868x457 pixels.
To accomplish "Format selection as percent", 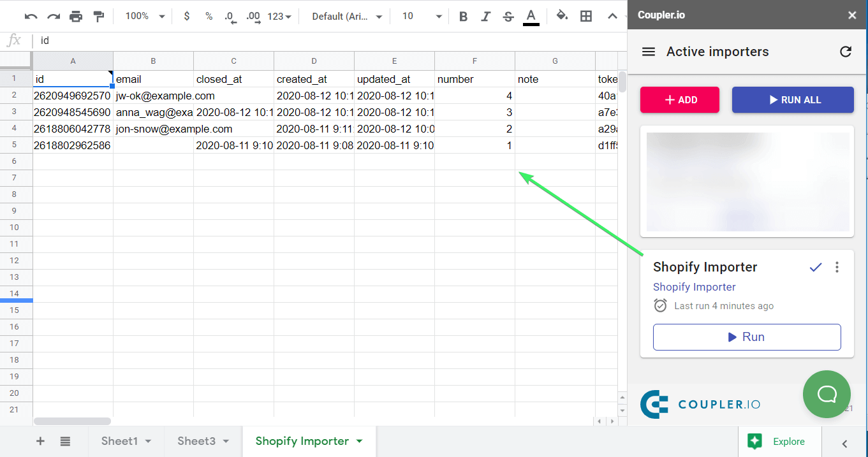I will pos(209,16).
